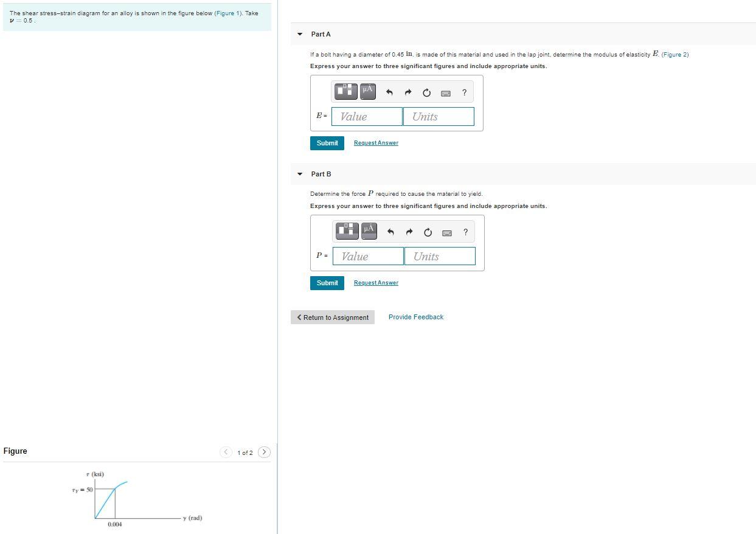This screenshot has width=756, height=534.
Task: Open templates tool in Part B toolbar
Action: 347,232
